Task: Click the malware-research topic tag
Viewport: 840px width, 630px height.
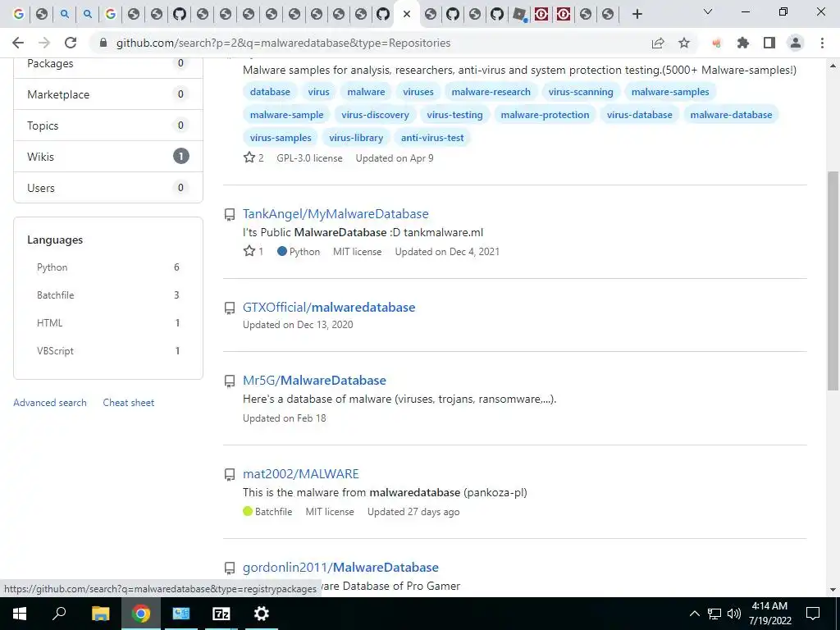Action: [491, 92]
